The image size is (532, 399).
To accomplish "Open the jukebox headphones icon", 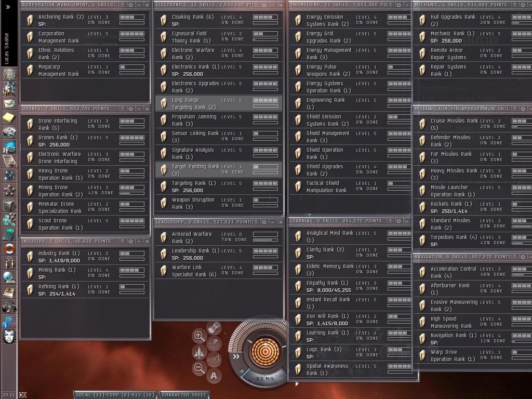I will coord(9,307).
